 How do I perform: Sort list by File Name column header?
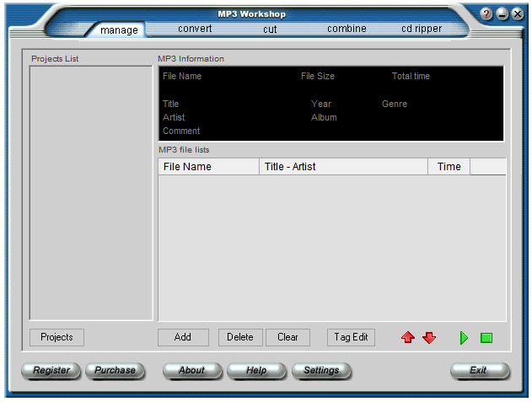[x=208, y=167]
